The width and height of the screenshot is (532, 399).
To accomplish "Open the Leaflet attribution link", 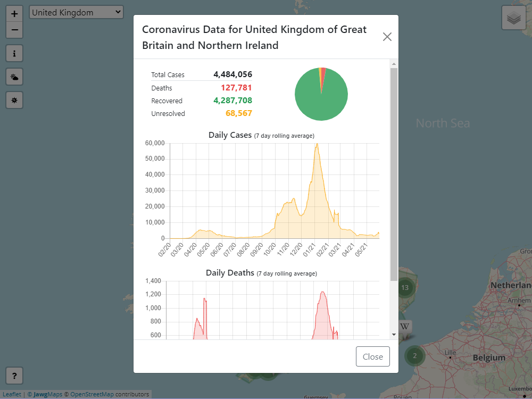I will click(12, 394).
